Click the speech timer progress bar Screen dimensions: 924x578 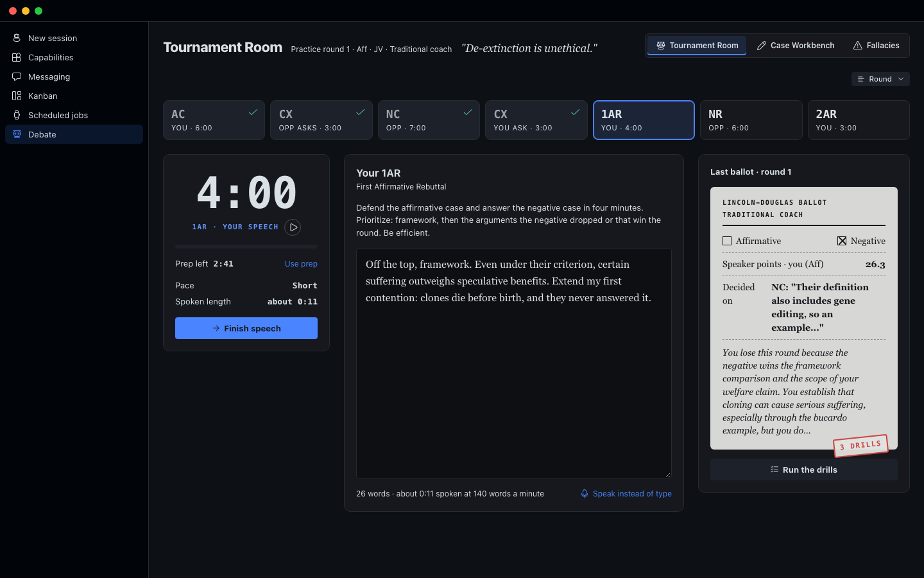pos(246,247)
